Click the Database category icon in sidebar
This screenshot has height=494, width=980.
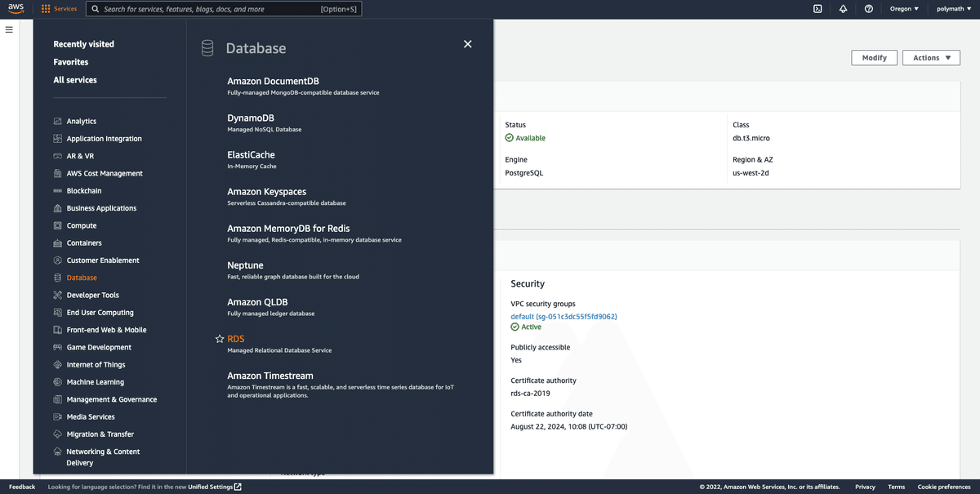tap(58, 278)
